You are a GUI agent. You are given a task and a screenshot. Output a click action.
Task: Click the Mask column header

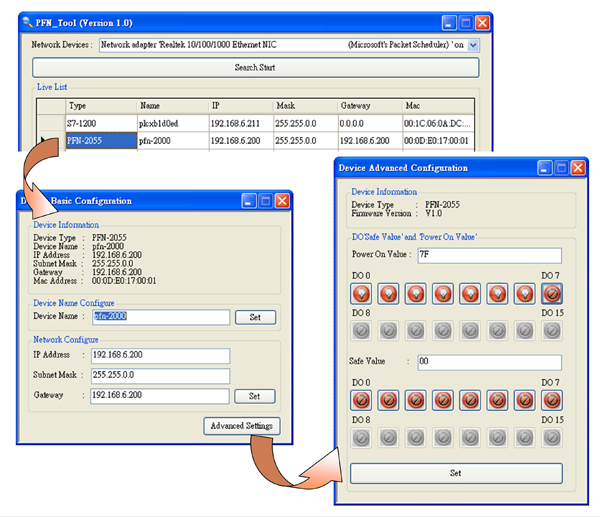(x=305, y=106)
